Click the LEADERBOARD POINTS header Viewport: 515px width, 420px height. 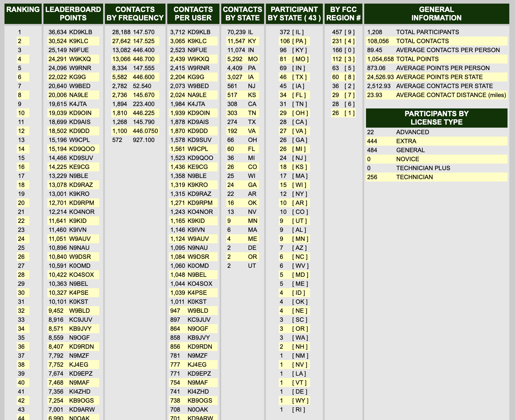[x=73, y=13]
